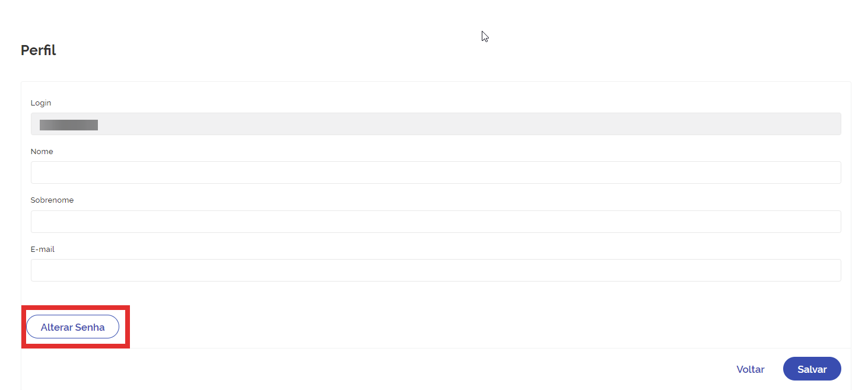Place cursor in the surname (Sobrenome) textbox
This screenshot has width=868, height=390.
[x=435, y=222]
